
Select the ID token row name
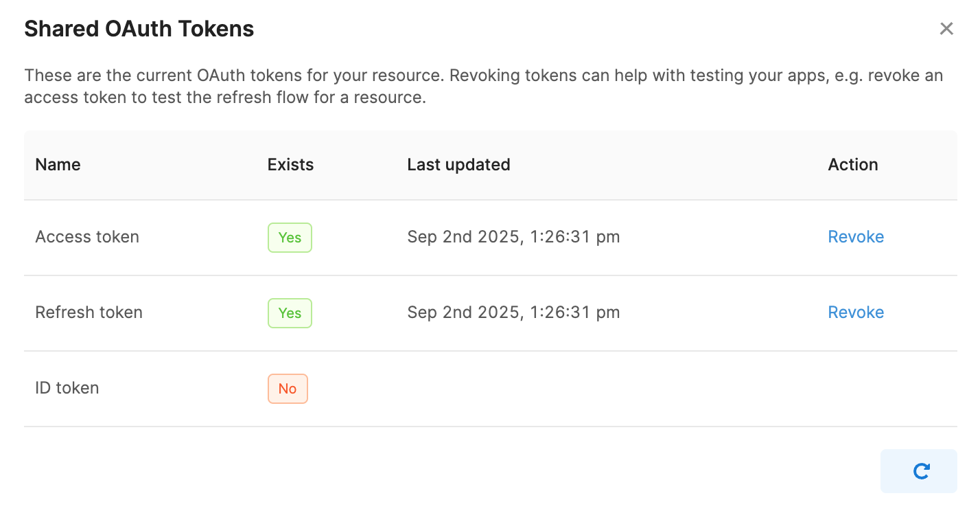[67, 388]
